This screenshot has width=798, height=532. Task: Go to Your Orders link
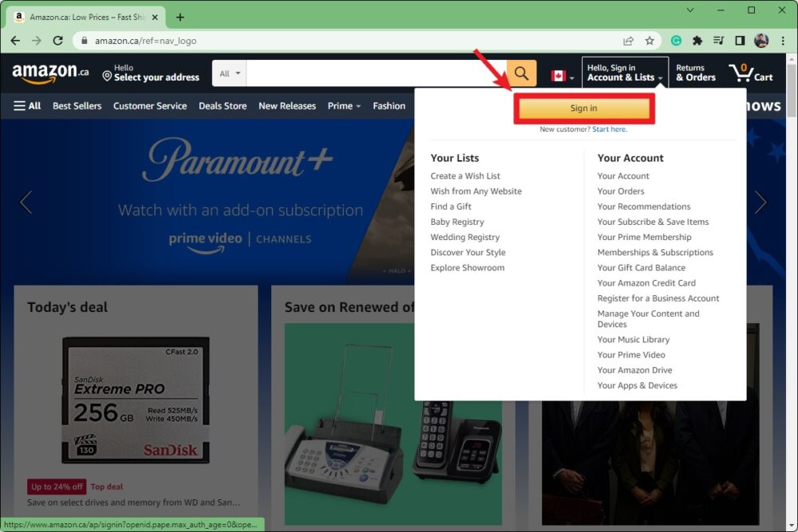click(x=621, y=191)
